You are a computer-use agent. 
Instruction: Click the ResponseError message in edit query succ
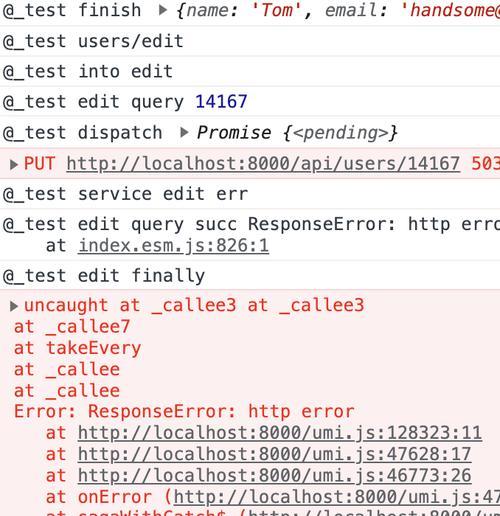374,224
